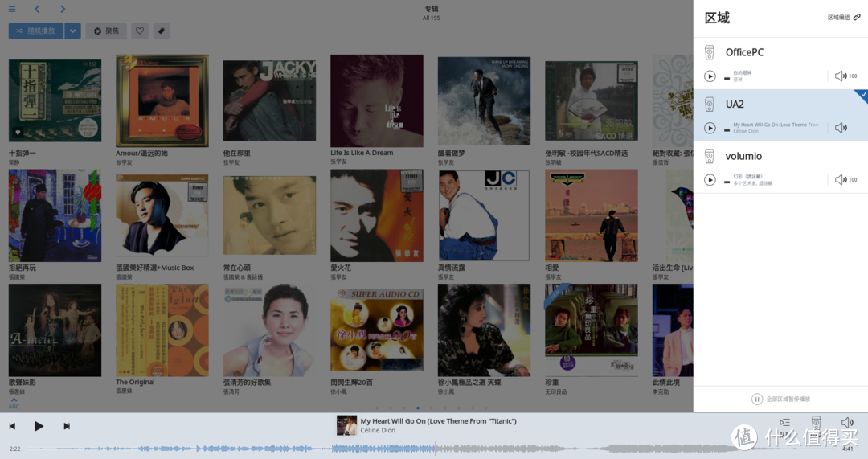Click the 区域编组 zone grouping link
The width and height of the screenshot is (868, 459).
pos(844,17)
